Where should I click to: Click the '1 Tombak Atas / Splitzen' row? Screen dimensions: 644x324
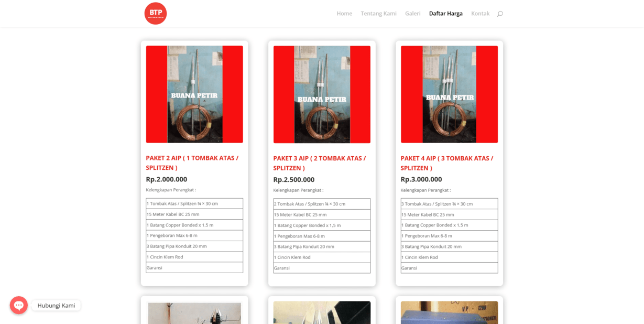coord(194,203)
